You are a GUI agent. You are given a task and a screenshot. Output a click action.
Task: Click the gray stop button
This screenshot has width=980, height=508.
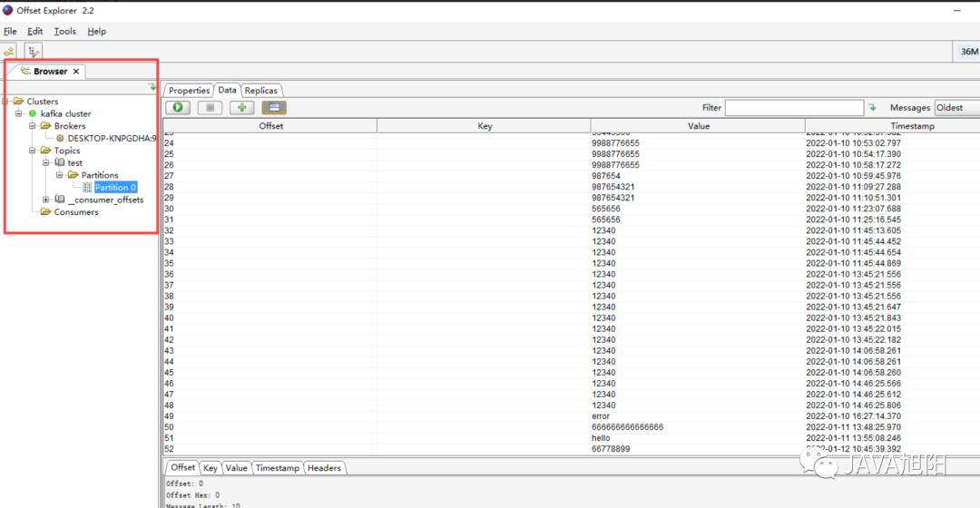(x=210, y=107)
